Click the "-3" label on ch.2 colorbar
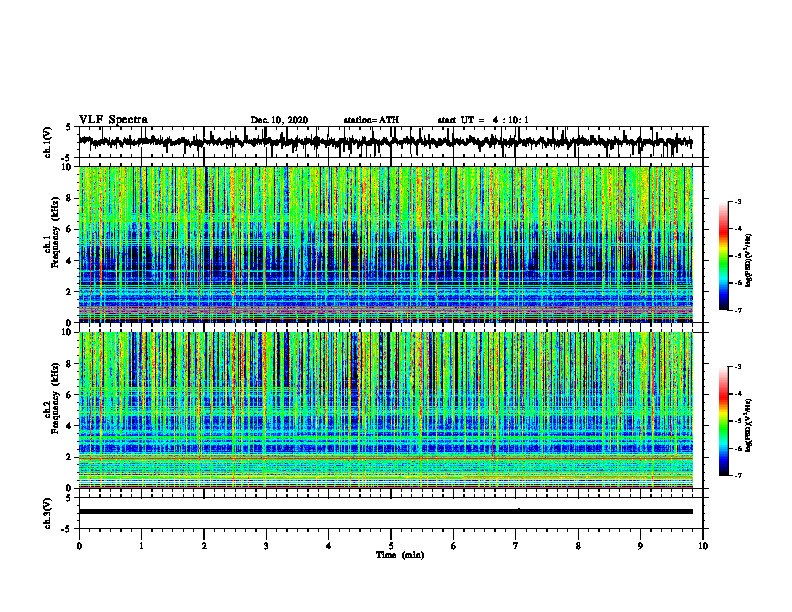Screen dimensions: 792x612 (738, 367)
